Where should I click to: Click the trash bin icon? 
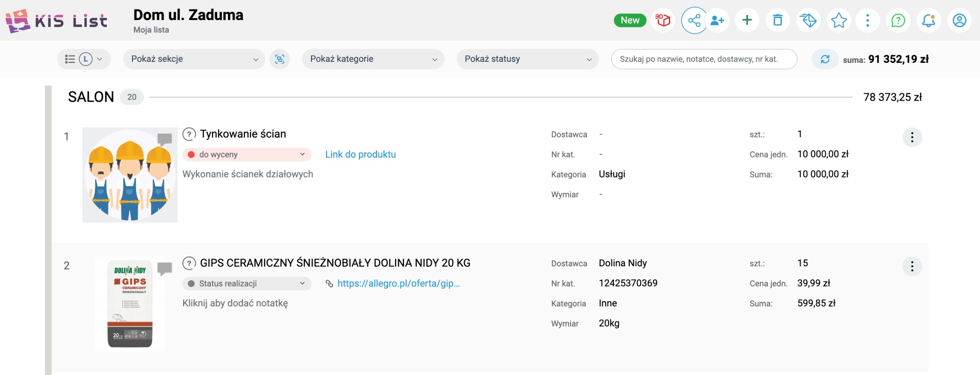(x=778, y=21)
